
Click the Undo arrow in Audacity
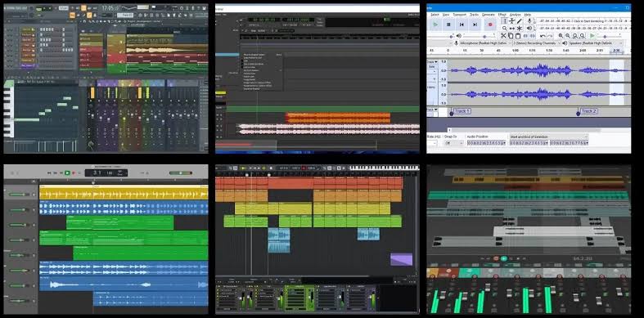point(543,36)
